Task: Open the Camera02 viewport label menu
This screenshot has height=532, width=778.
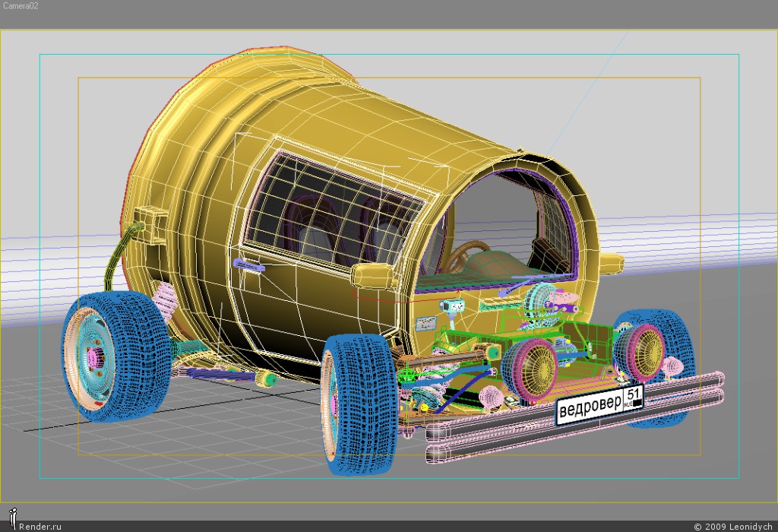Action: pyautogui.click(x=20, y=5)
